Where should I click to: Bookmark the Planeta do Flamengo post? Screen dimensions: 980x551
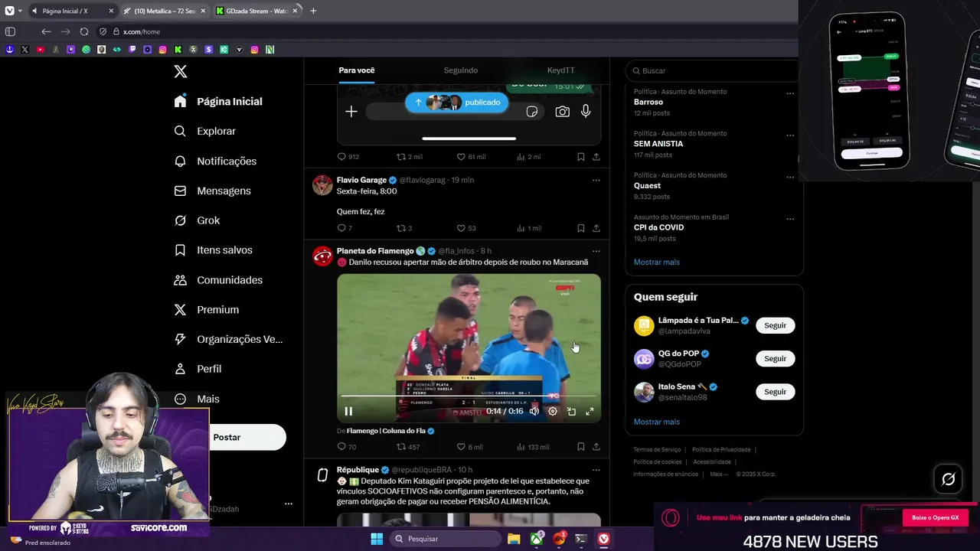580,446
